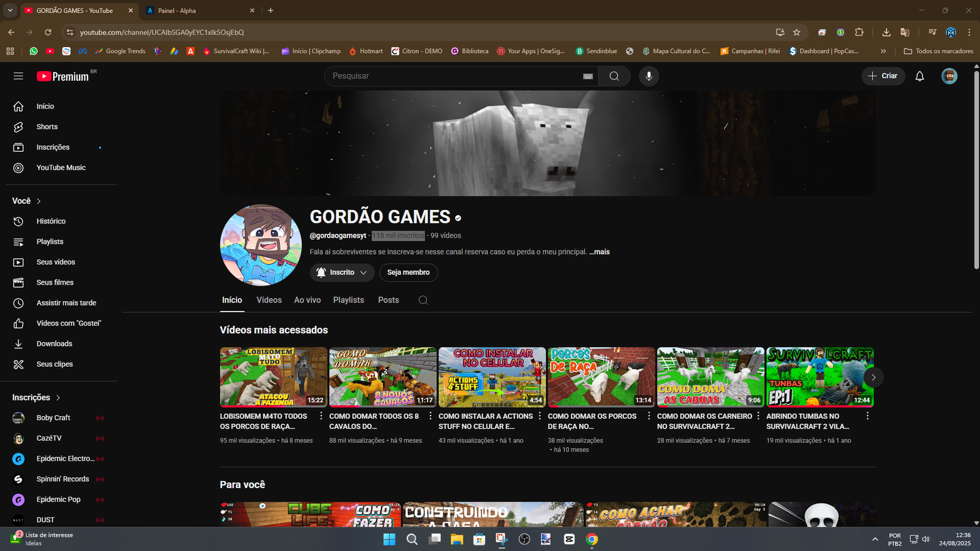This screenshot has height=551, width=980.
Task: Switch to the Playlists channel tab
Action: (349, 300)
